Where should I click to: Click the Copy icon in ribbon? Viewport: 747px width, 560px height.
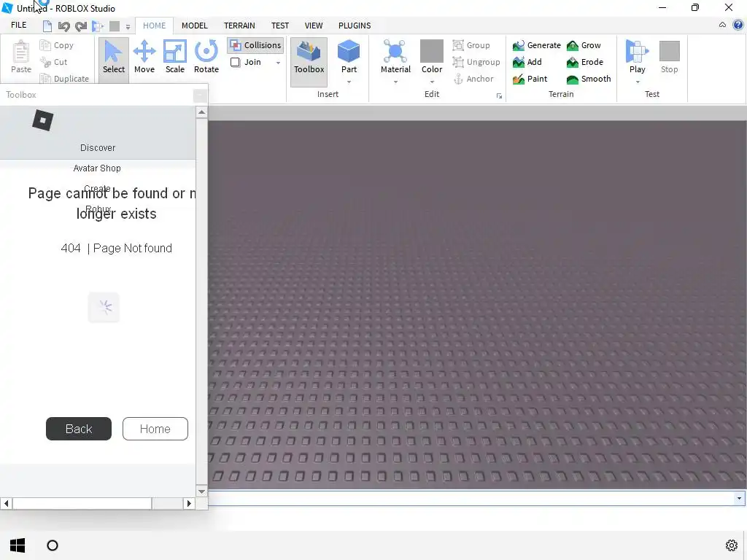point(45,45)
